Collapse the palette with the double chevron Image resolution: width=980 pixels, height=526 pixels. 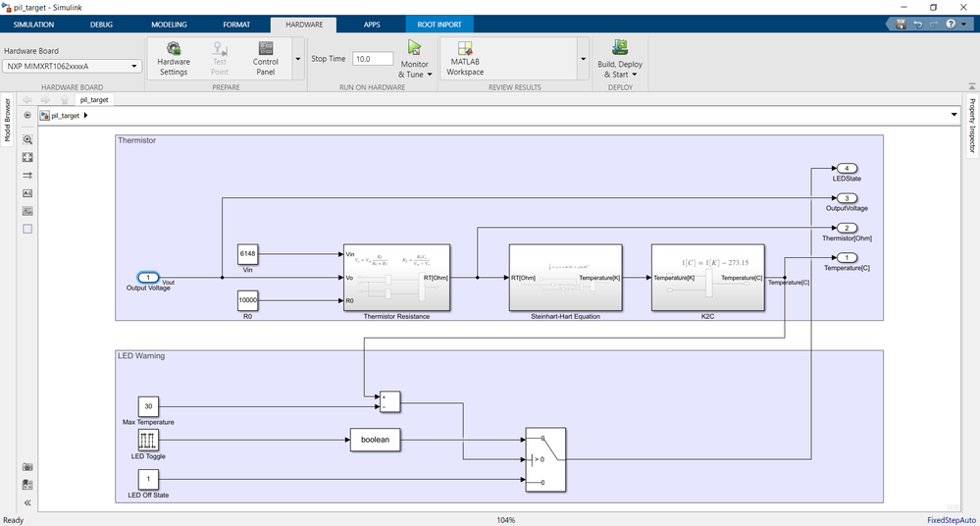pos(27,502)
